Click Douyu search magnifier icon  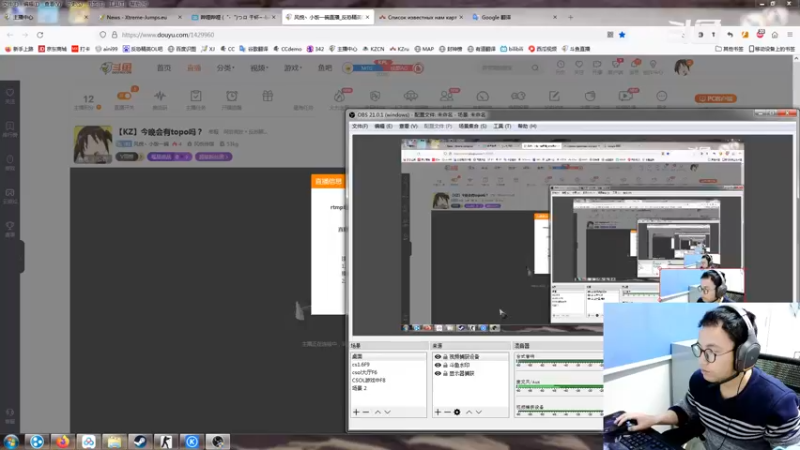click(x=535, y=67)
